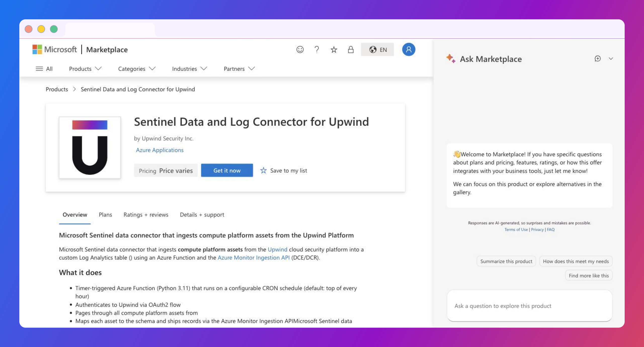Click the yellow macOS window button
Screen dimensions: 644x347
(41, 29)
